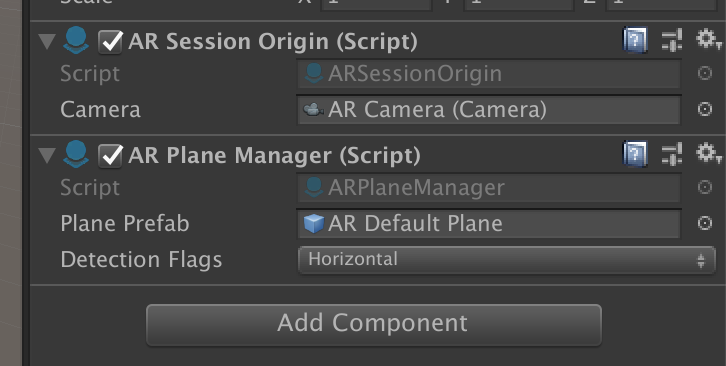
Task: Open help for AR Session Origin component
Action: [x=635, y=40]
